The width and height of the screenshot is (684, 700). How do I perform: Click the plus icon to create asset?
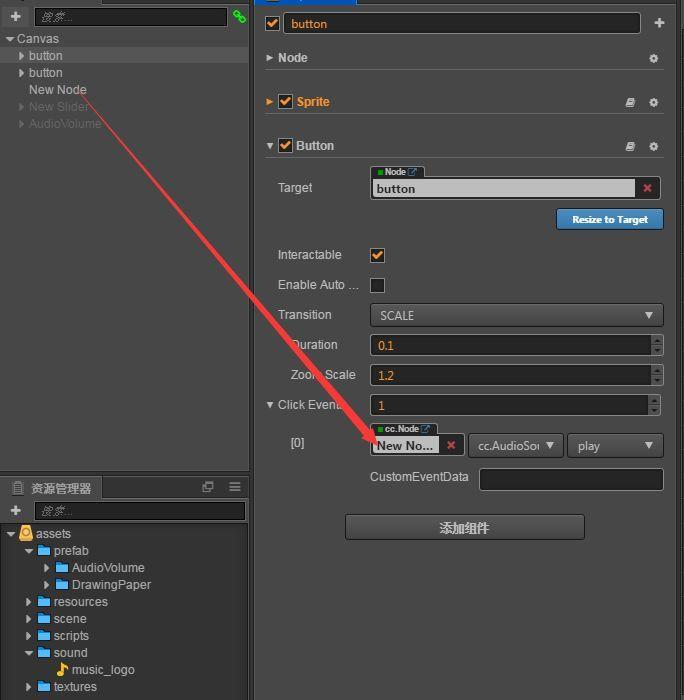click(x=16, y=510)
